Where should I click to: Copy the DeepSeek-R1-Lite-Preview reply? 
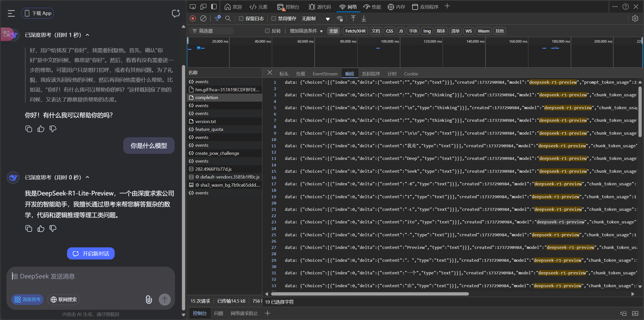(29, 228)
